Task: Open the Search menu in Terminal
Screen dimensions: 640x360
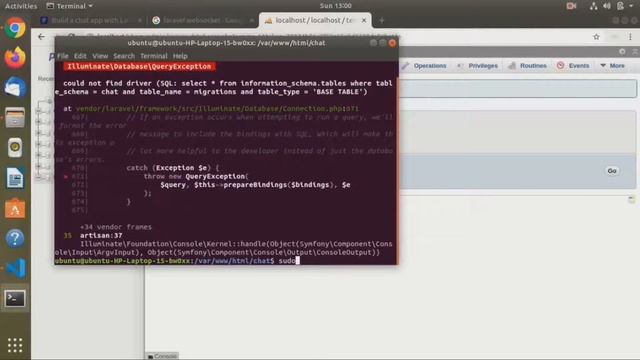Action: (x=124, y=56)
